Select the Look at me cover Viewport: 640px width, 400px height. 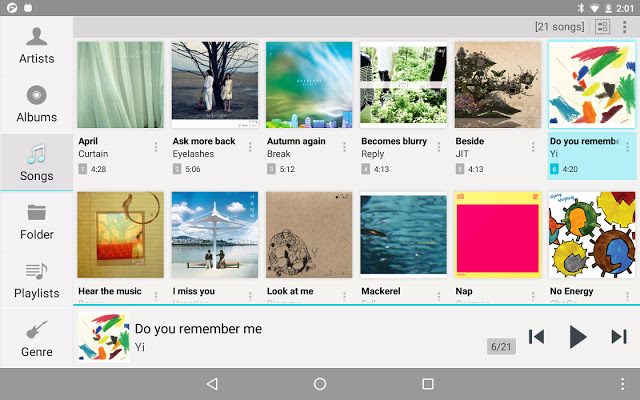[x=309, y=235]
